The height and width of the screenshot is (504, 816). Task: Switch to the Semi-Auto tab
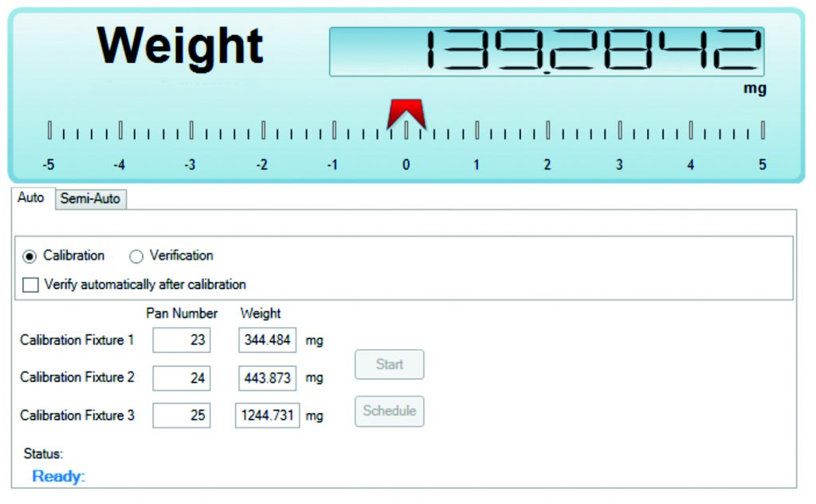(90, 199)
